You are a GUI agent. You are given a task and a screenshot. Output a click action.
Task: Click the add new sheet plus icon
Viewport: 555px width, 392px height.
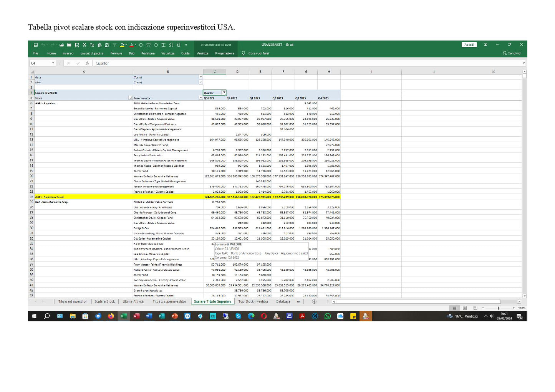[314, 302]
